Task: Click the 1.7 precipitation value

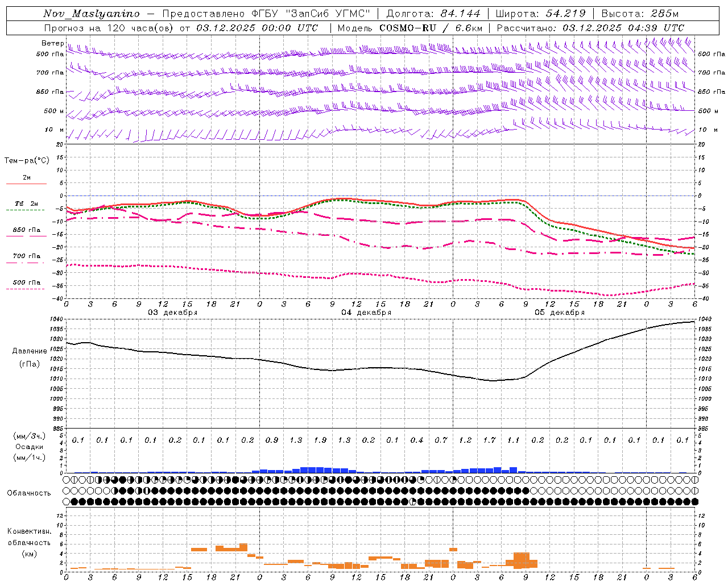Action: (x=490, y=440)
